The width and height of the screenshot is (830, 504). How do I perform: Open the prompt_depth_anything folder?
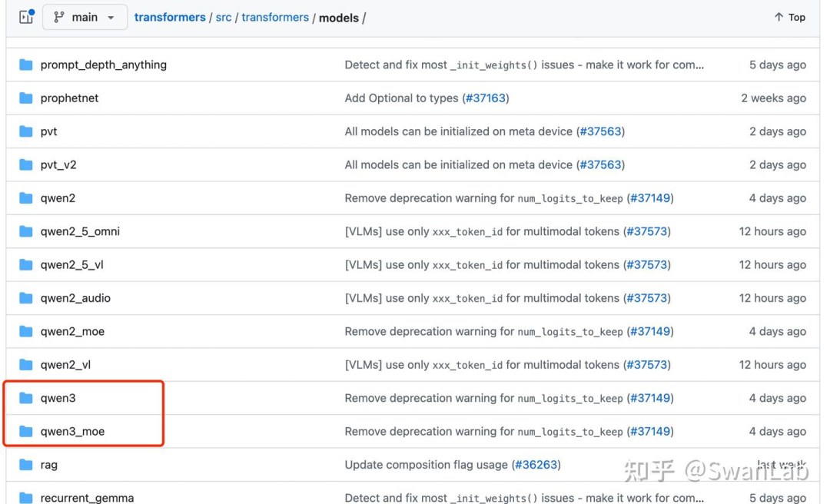pyautogui.click(x=103, y=65)
